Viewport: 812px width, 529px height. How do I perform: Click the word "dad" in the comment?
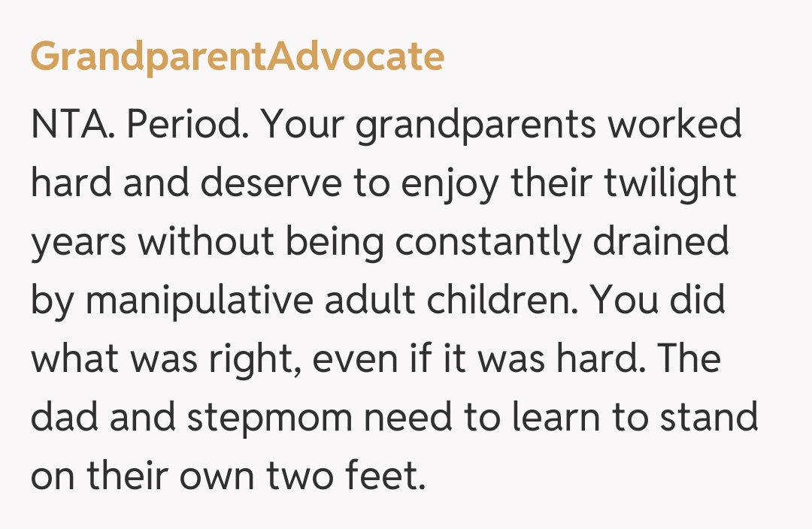(x=63, y=418)
